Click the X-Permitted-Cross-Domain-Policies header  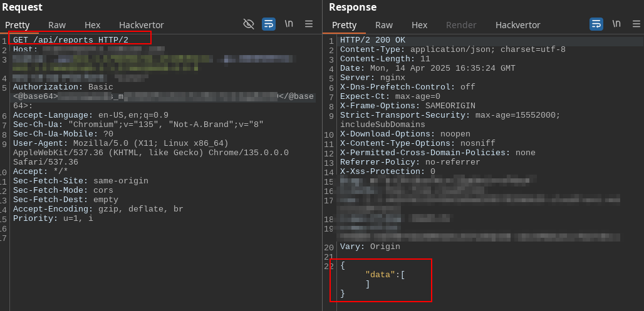(438, 153)
